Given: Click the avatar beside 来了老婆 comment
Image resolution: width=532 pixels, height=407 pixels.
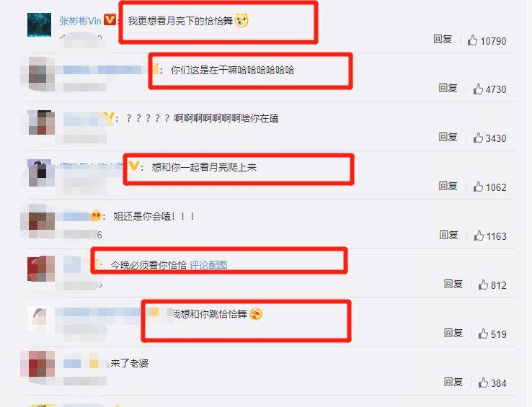Looking at the screenshot, I should [x=41, y=364].
